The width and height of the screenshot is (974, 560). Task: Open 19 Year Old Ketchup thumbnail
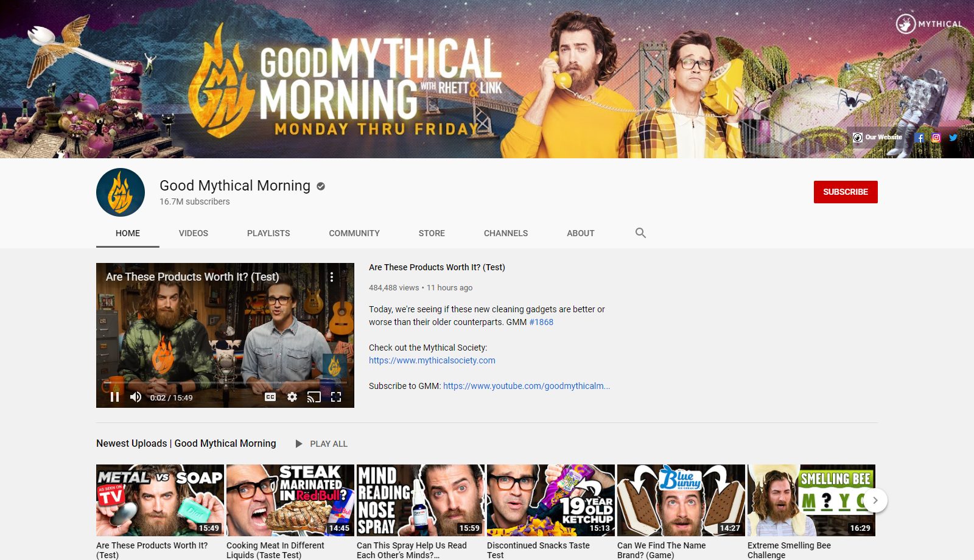[551, 500]
